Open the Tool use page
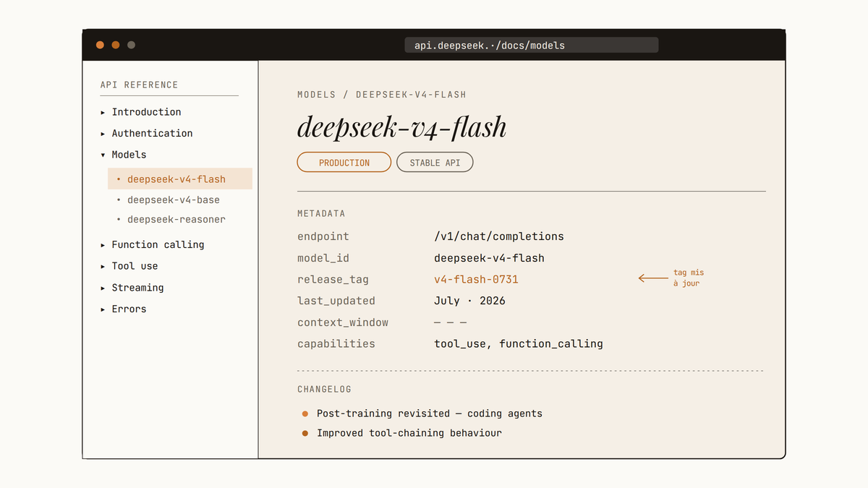The height and width of the screenshot is (488, 868). click(135, 266)
